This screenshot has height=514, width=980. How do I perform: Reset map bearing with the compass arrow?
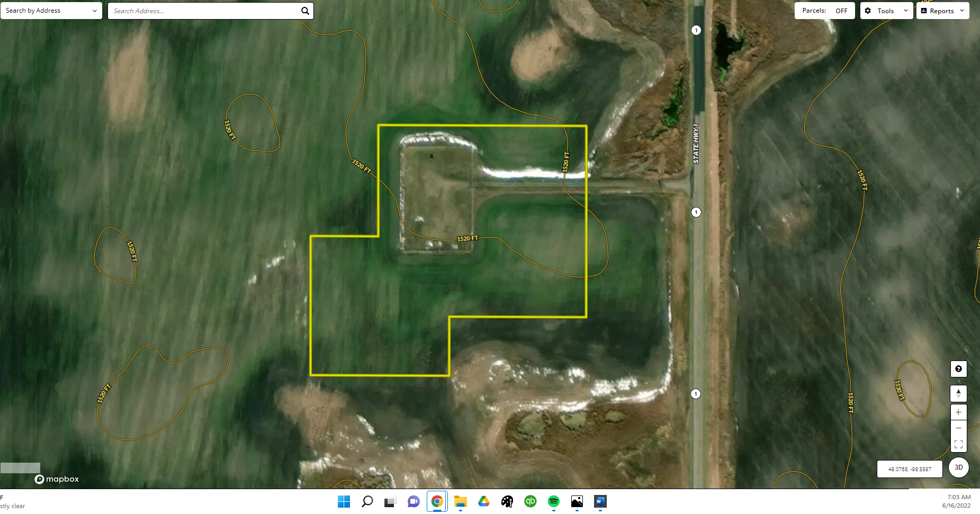(x=958, y=393)
